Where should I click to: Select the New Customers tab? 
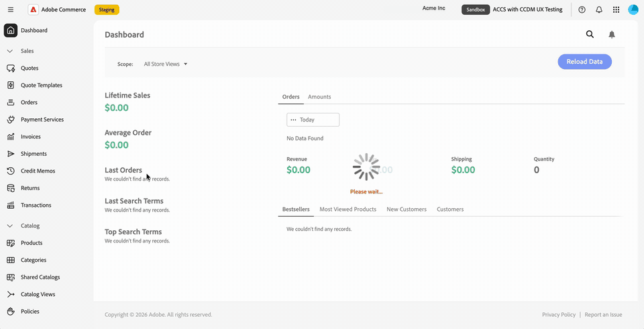pos(407,209)
